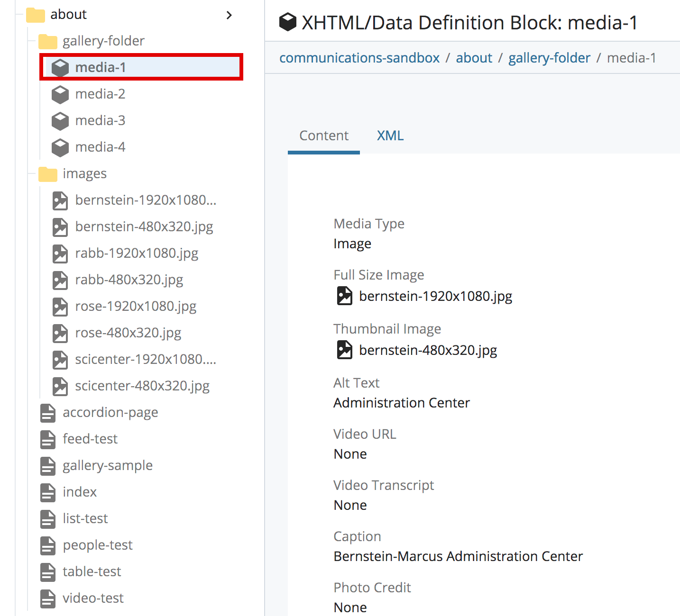Select the about folder label in tree
Image resolution: width=680 pixels, height=616 pixels.
[x=69, y=15]
